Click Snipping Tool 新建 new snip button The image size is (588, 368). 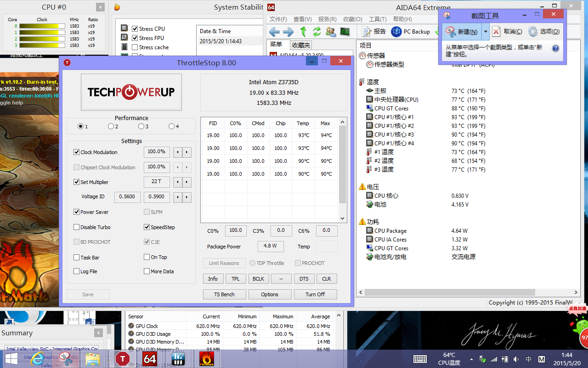point(462,32)
